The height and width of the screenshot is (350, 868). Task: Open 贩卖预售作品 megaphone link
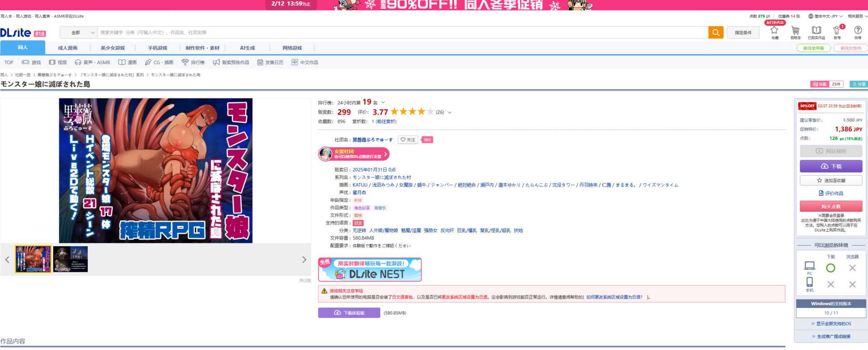point(231,62)
